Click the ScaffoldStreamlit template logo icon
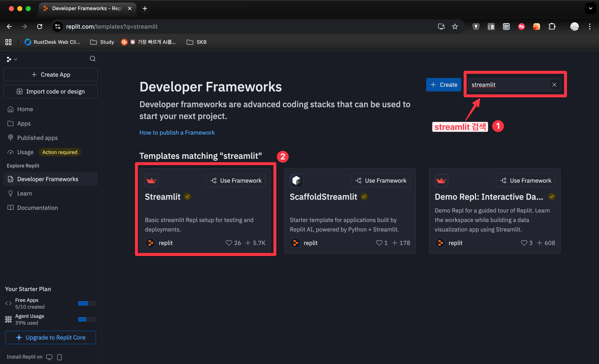Screen dimensions: 599x364 296,180
